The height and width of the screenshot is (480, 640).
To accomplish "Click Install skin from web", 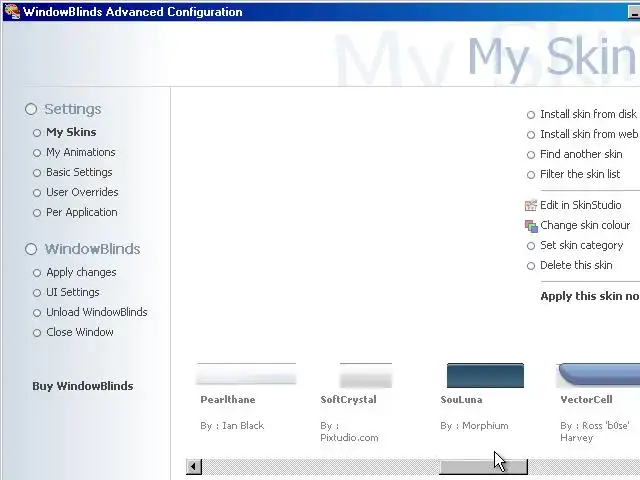I will click(589, 134).
